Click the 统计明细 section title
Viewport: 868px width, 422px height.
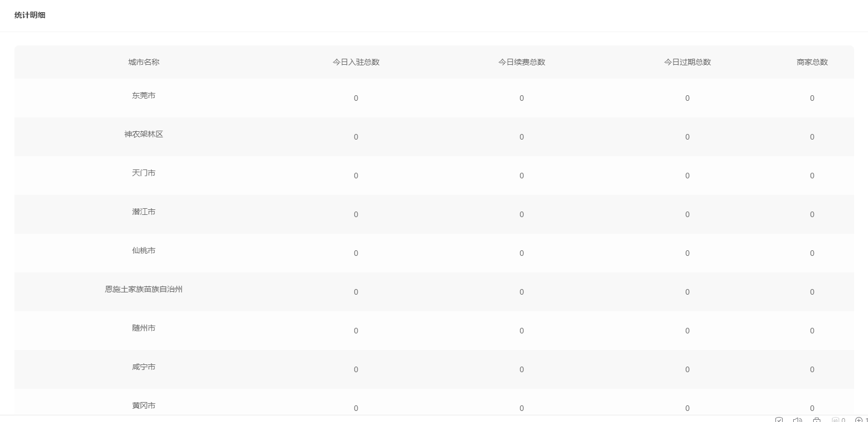pyautogui.click(x=30, y=15)
